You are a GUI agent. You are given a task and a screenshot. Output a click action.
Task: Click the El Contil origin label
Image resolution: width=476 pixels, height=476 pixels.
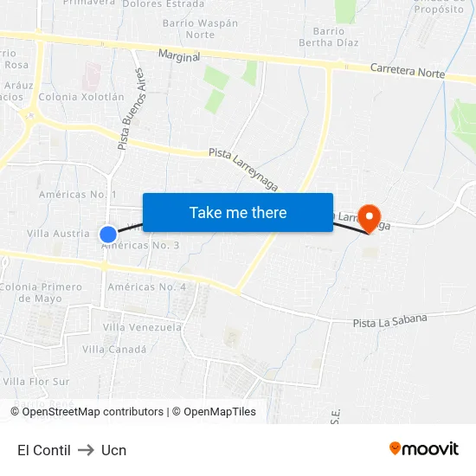44,450
